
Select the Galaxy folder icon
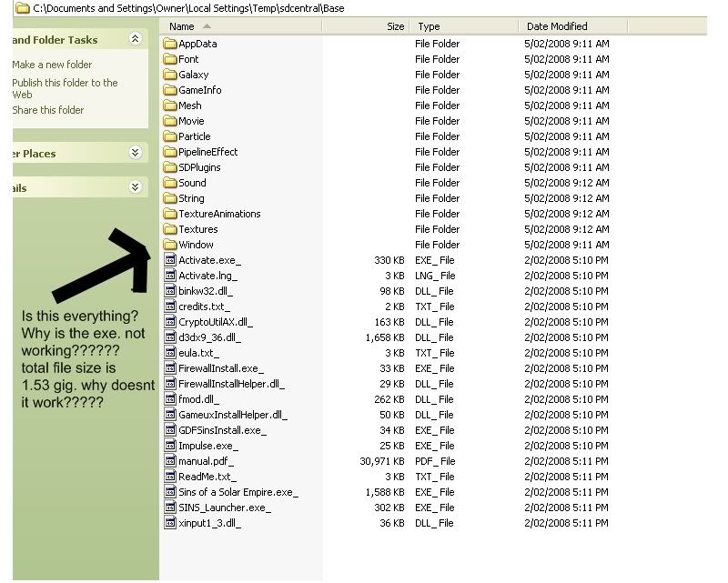[x=170, y=75]
